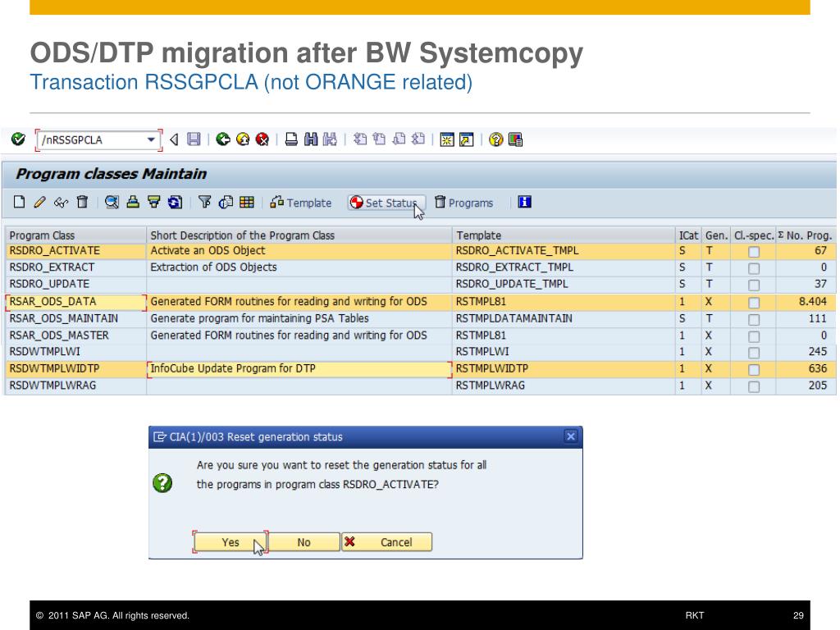Click the Sort Descending icon

(153, 202)
